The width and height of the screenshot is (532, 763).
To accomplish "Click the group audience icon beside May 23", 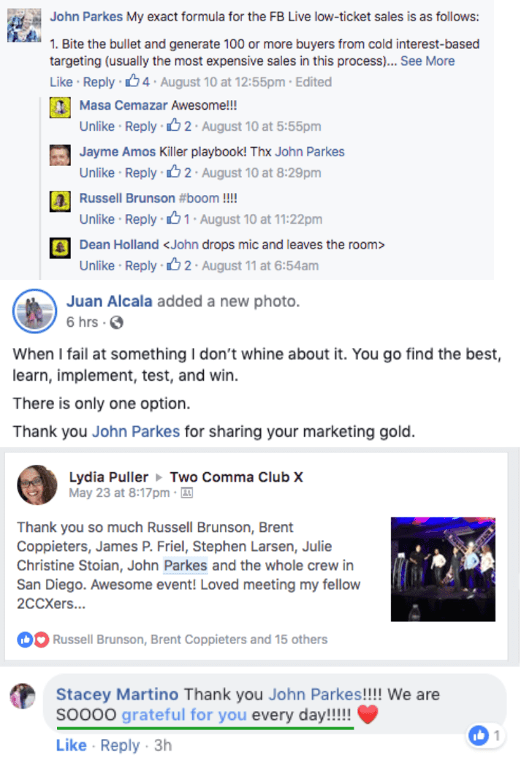I will point(187,493).
